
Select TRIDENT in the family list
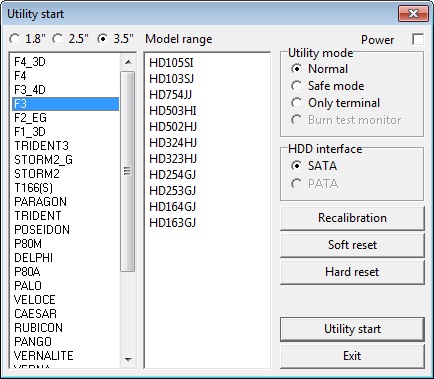click(66, 216)
